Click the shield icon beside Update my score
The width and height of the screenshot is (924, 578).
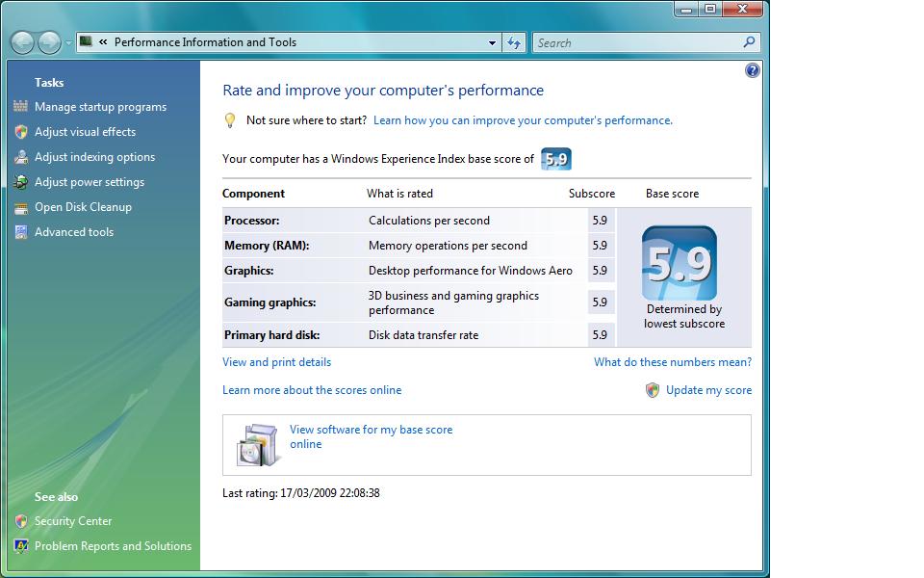tap(652, 390)
